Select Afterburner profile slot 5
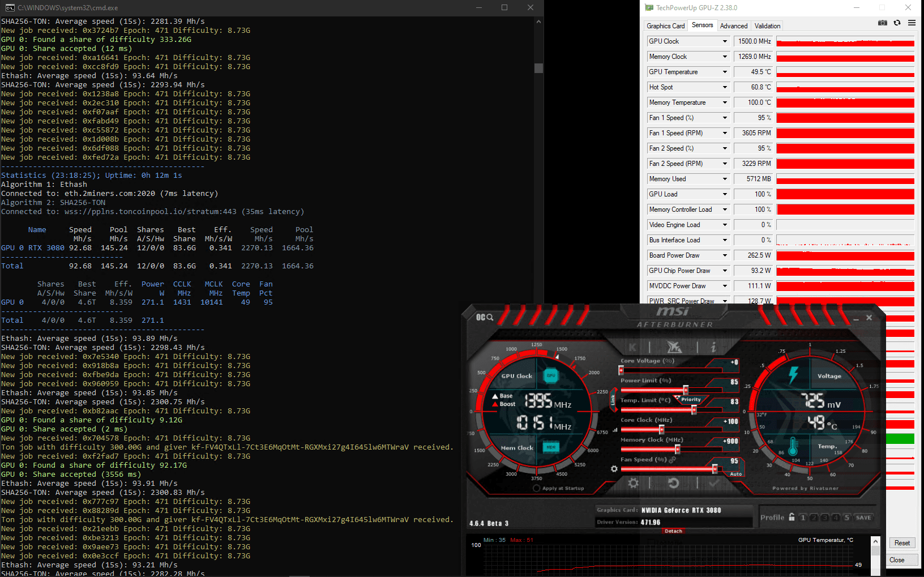924x577 pixels. click(x=847, y=518)
